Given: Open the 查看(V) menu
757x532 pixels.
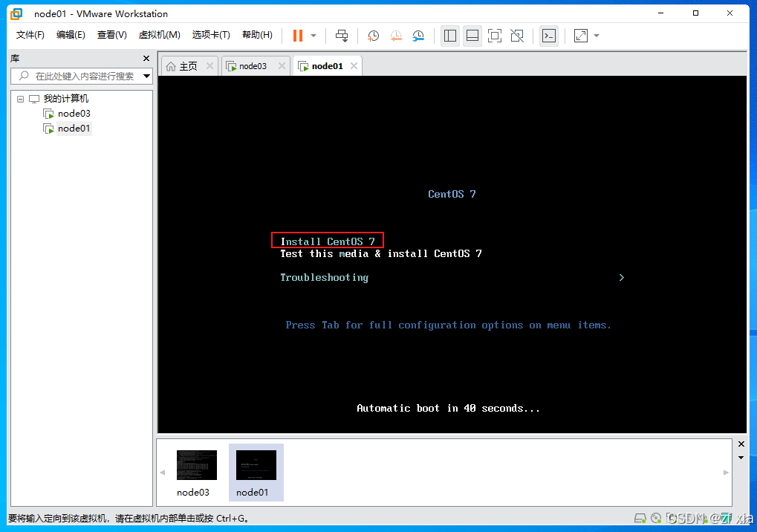Looking at the screenshot, I should 111,35.
